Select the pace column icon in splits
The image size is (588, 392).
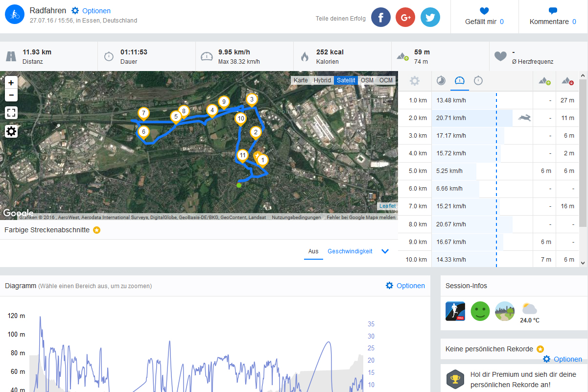[x=441, y=81]
